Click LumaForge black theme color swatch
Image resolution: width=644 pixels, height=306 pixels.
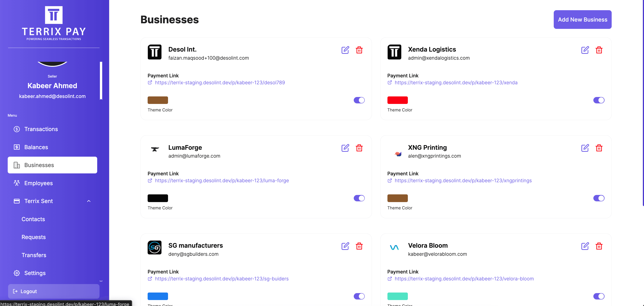point(158,198)
